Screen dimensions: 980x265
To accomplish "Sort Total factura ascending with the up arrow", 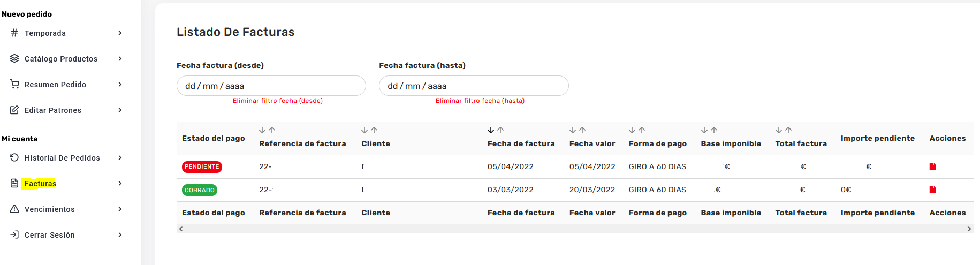I will [x=788, y=130].
